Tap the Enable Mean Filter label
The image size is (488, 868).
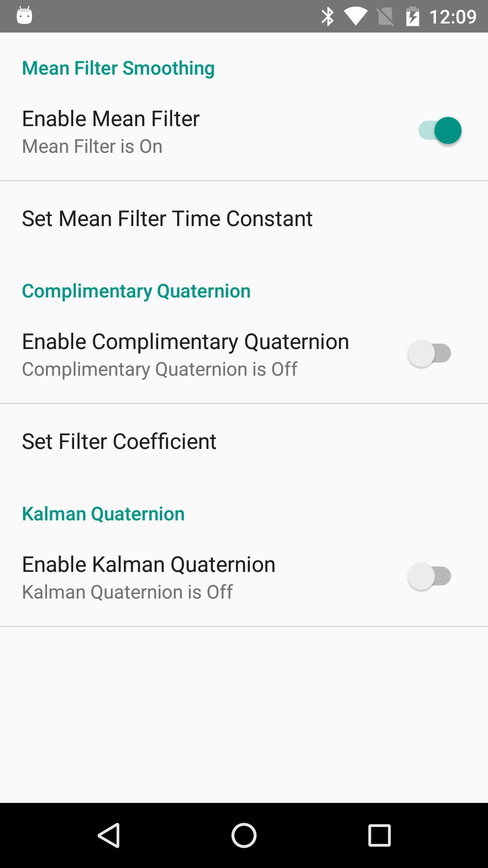coord(111,119)
